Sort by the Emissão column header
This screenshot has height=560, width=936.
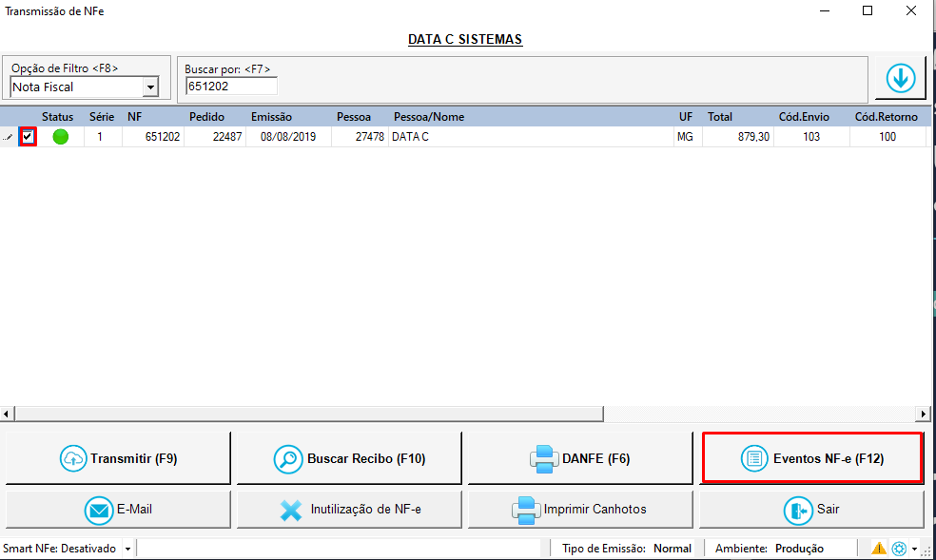271,117
